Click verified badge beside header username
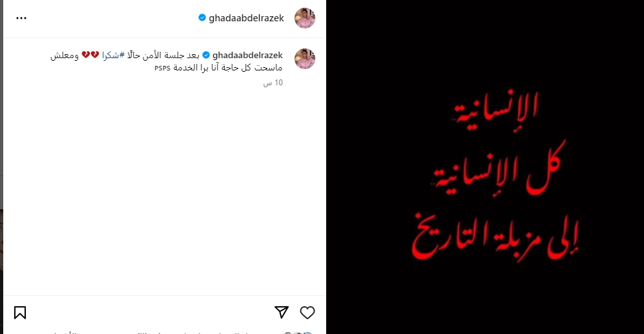The width and height of the screenshot is (644, 334). point(202,17)
